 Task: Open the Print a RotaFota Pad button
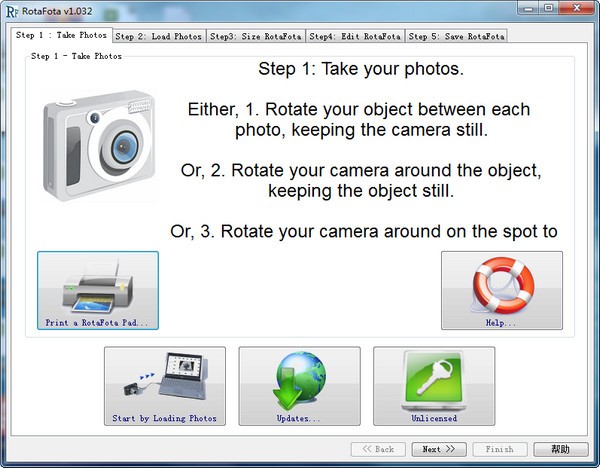tap(98, 290)
